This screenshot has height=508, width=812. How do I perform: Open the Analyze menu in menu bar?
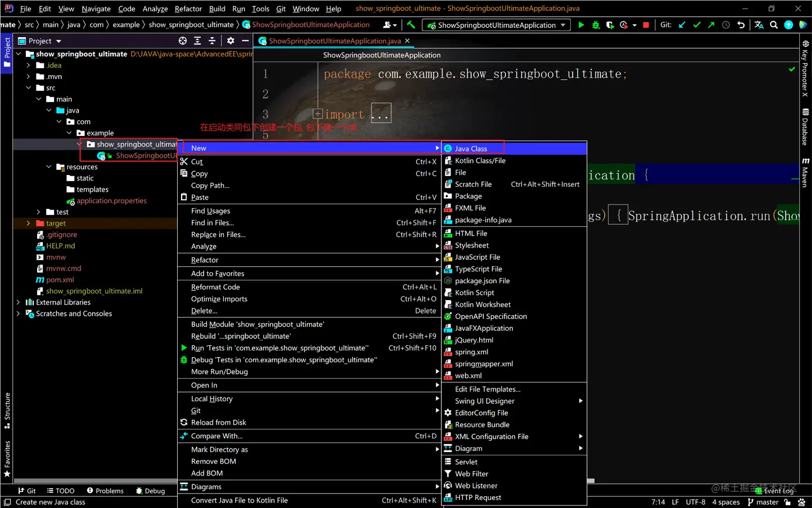tap(155, 9)
